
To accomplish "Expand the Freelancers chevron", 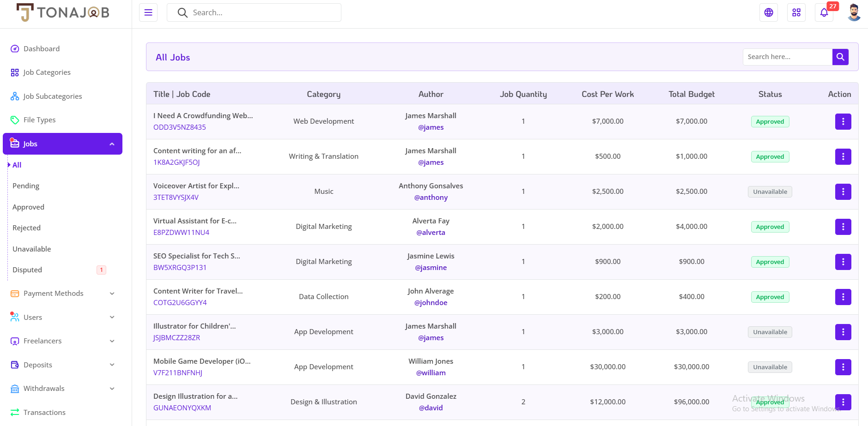I will (x=112, y=341).
